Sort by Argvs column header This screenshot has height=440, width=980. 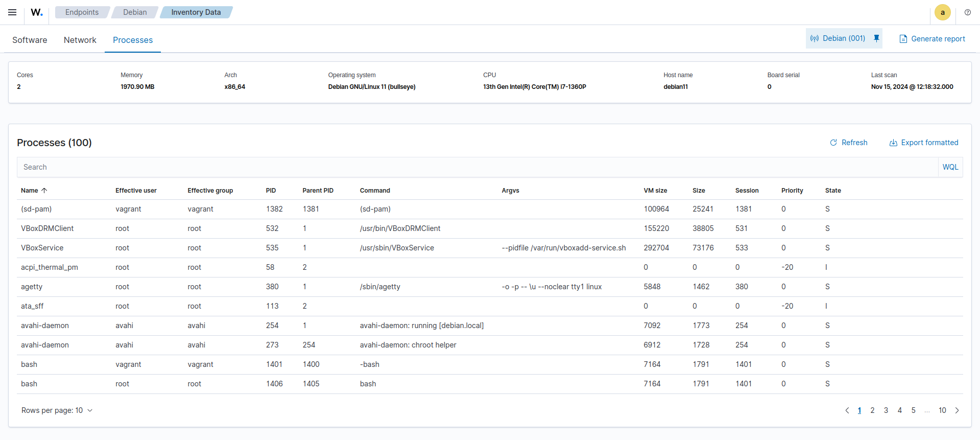tap(510, 191)
